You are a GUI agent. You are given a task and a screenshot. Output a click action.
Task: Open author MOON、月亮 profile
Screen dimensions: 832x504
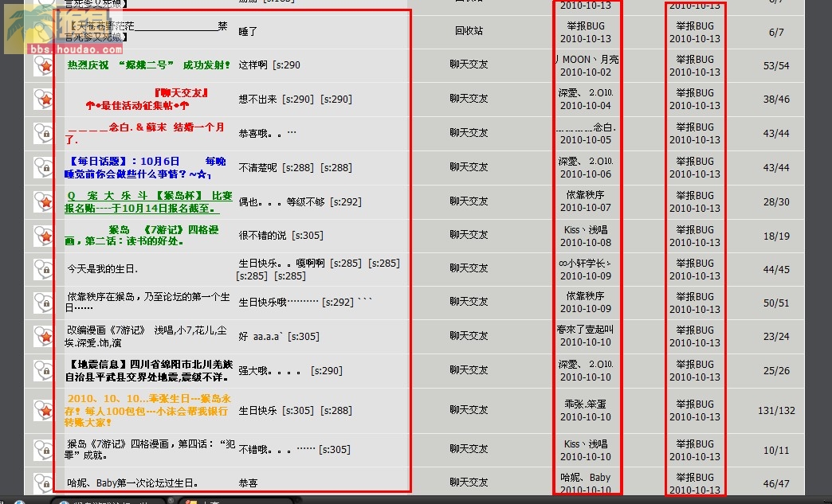587,60
